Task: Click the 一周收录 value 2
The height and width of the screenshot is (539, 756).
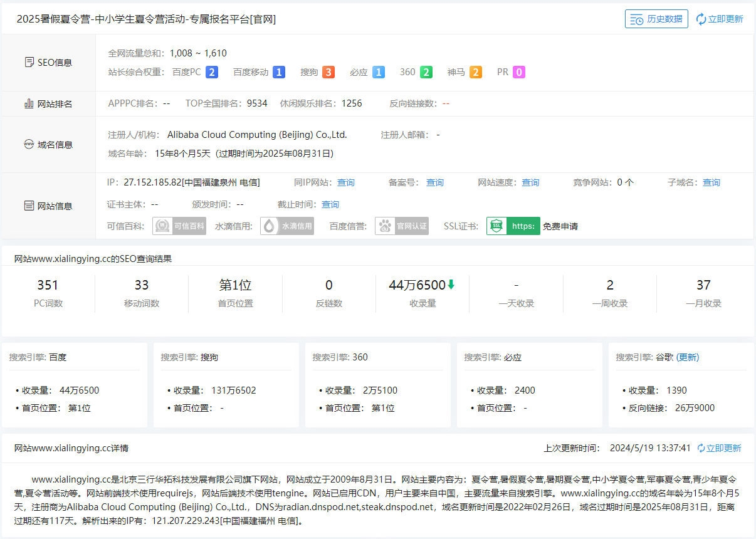Action: click(610, 285)
